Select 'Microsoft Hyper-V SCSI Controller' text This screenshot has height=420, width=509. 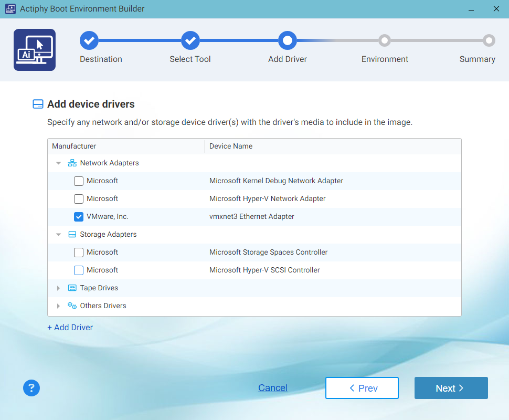[x=264, y=270]
